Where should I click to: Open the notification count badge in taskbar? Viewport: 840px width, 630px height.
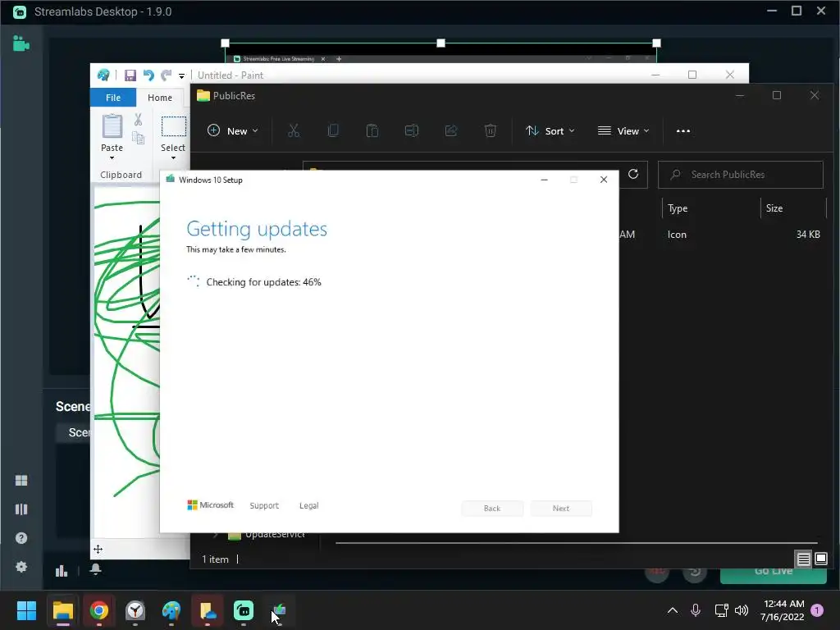point(817,610)
